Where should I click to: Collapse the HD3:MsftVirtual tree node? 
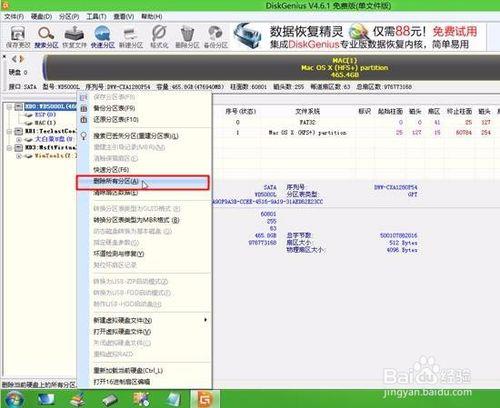pos(10,147)
